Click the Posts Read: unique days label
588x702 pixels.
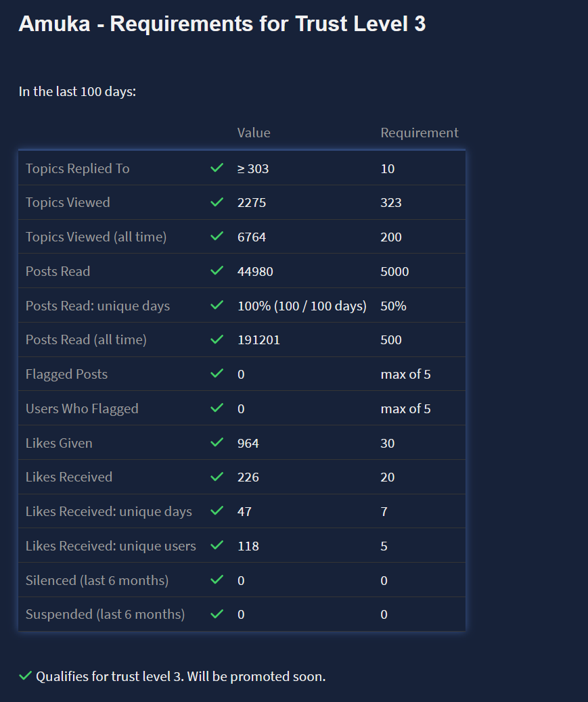click(x=97, y=306)
